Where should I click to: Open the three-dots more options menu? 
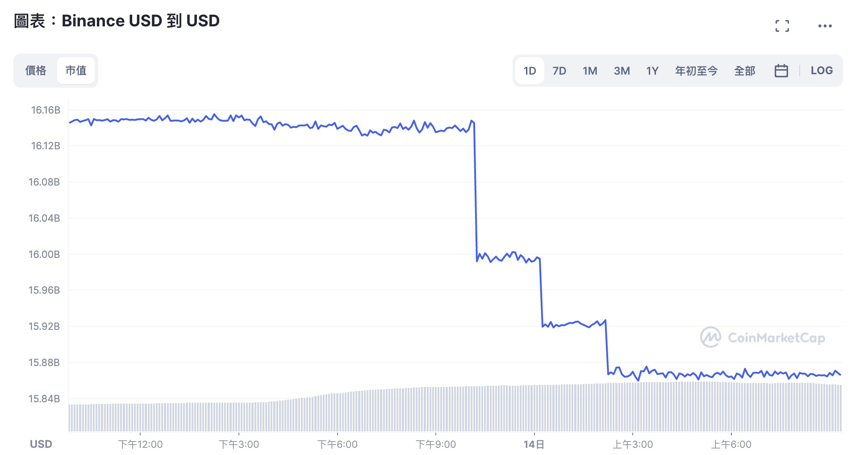[x=825, y=26]
